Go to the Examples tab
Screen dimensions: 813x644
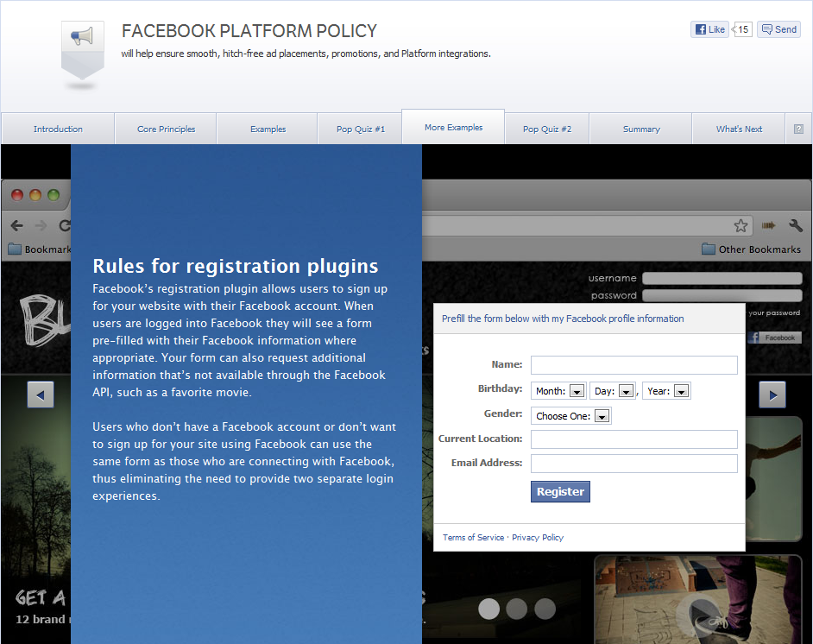point(268,129)
